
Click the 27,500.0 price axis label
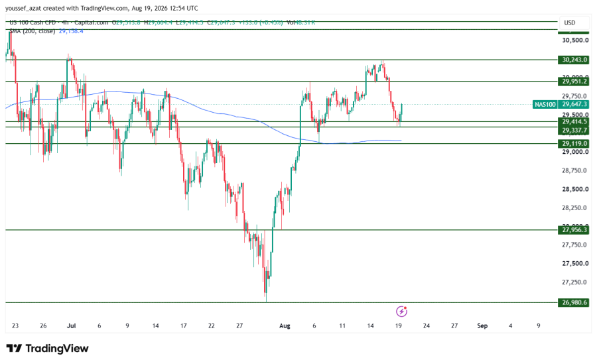tap(575, 263)
